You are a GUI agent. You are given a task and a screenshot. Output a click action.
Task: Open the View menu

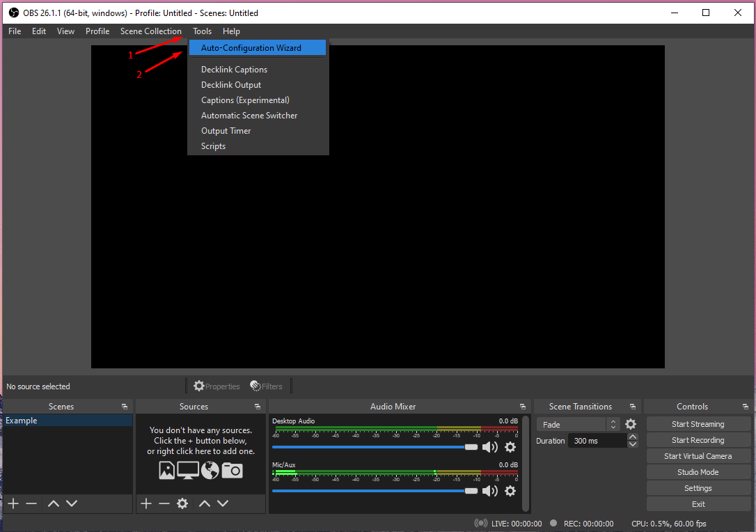click(65, 31)
